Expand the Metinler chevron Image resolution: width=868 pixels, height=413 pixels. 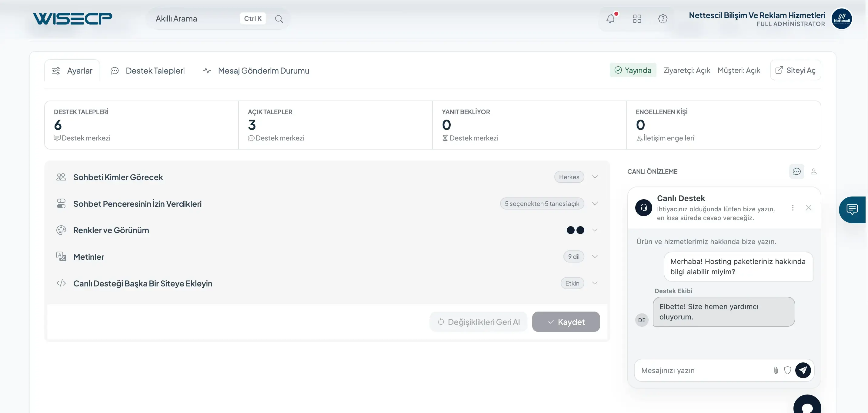coord(595,256)
